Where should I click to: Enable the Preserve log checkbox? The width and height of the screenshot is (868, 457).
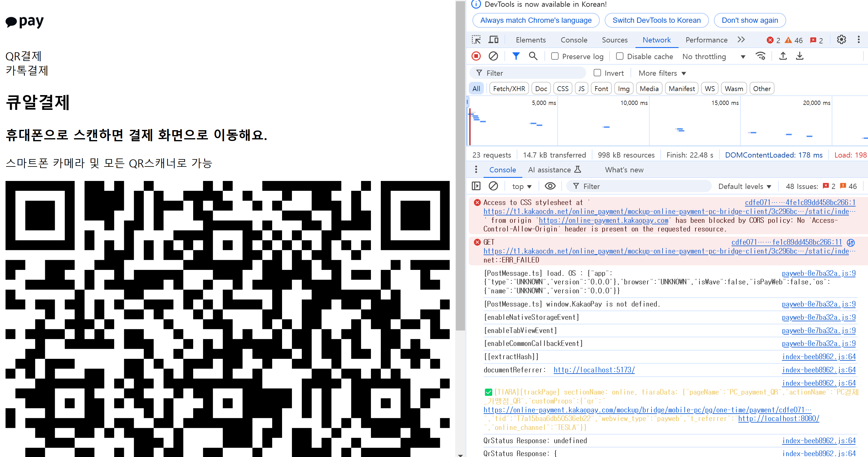click(555, 56)
